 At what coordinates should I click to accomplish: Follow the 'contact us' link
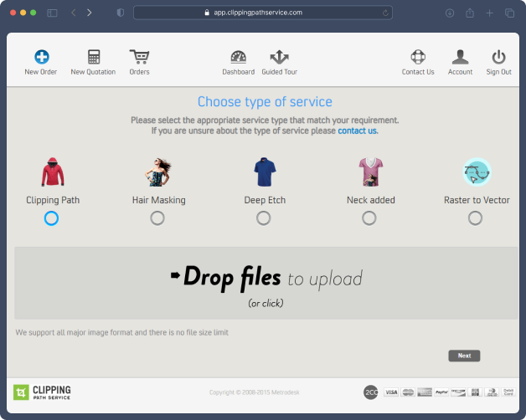(358, 131)
